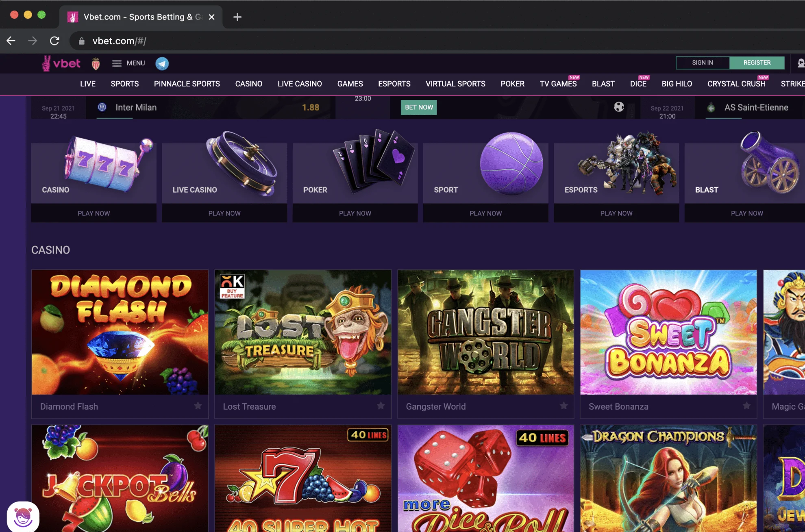Open the hamburger MENU
The image size is (805, 532).
pyautogui.click(x=128, y=63)
